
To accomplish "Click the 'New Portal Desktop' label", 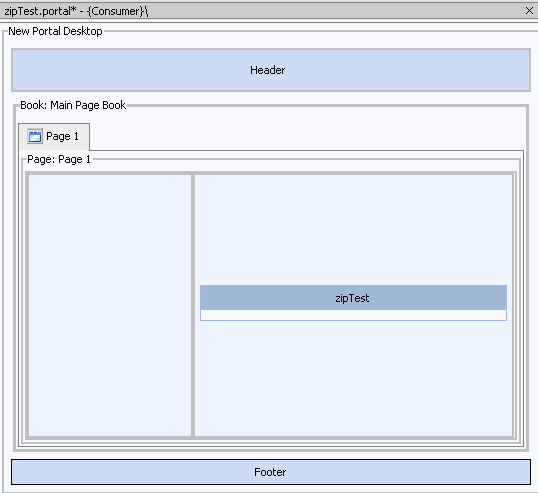I will click(55, 31).
